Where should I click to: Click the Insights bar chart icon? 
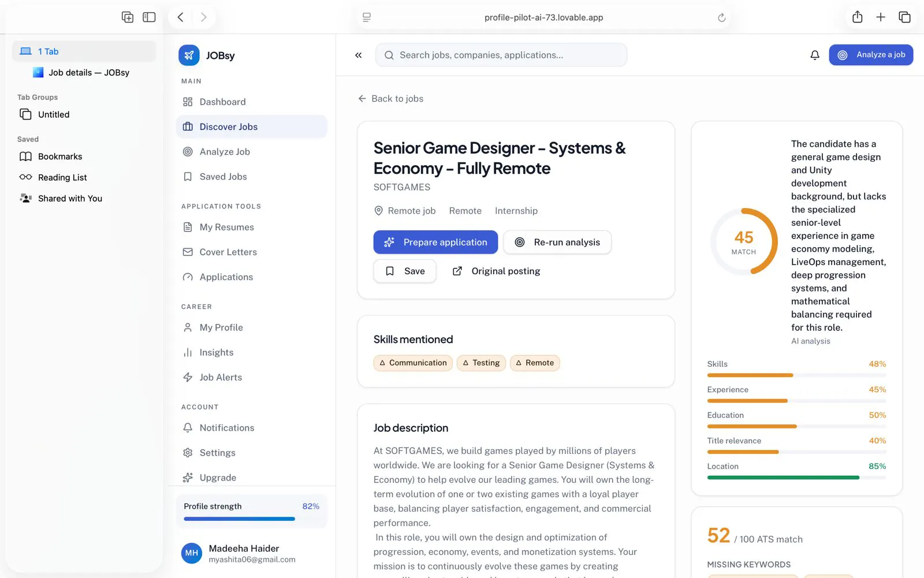(x=188, y=352)
